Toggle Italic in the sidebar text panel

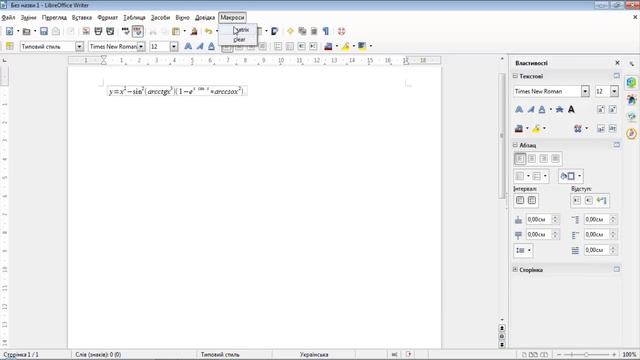531,109
